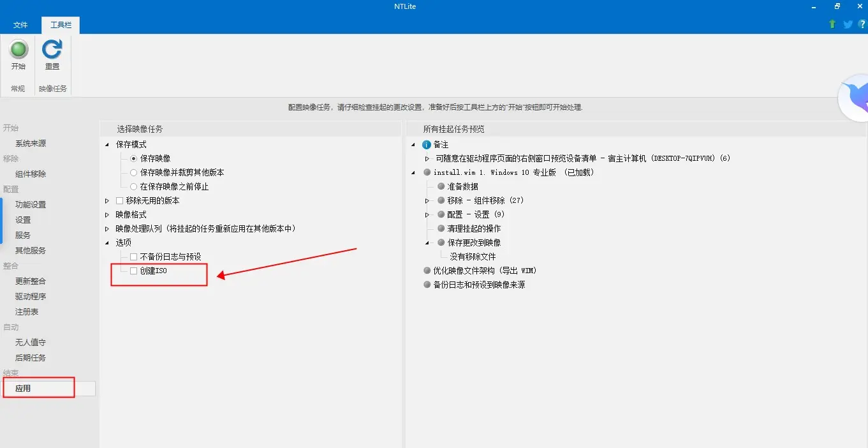Open the 无人值守 sidebar page
Image resolution: width=868 pixels, height=448 pixels.
[x=31, y=342]
